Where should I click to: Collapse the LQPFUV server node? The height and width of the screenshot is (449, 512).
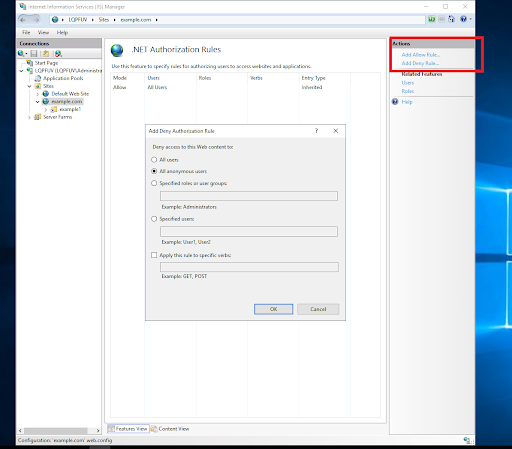(x=21, y=71)
